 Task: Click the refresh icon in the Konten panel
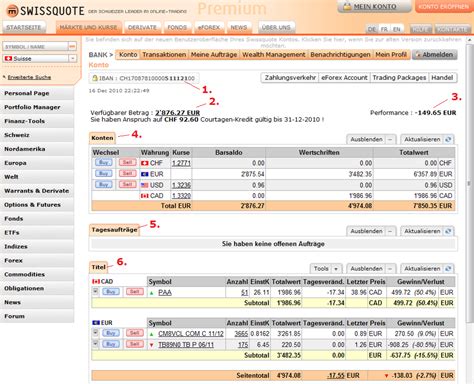[x=448, y=139]
